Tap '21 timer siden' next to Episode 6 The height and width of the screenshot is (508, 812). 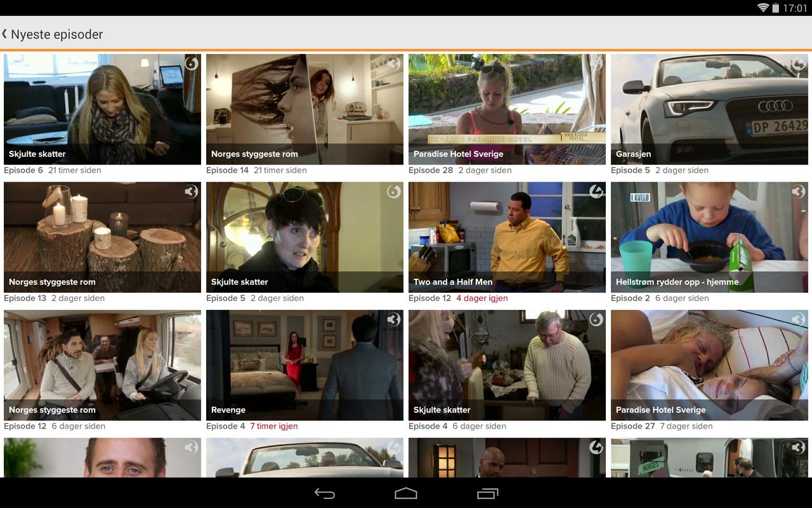[75, 170]
